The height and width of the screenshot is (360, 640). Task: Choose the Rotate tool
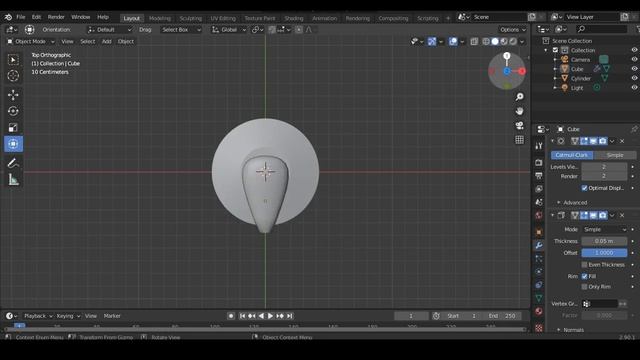pos(13,111)
